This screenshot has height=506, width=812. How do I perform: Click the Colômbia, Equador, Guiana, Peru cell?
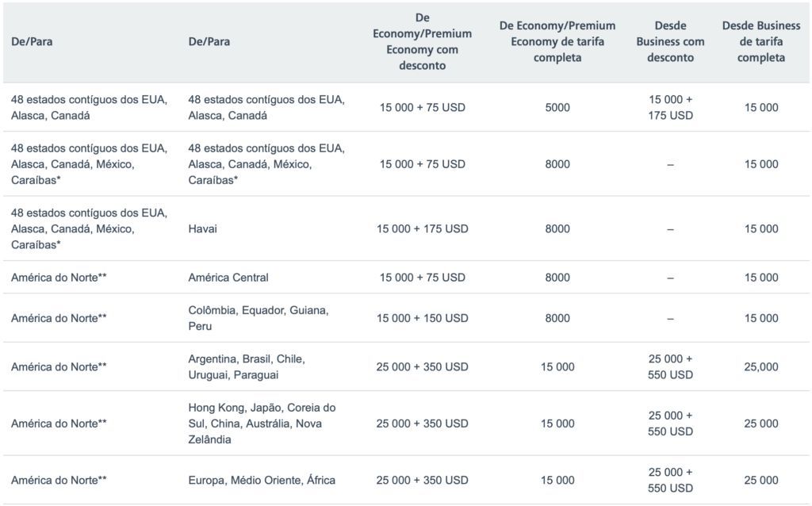tap(259, 318)
